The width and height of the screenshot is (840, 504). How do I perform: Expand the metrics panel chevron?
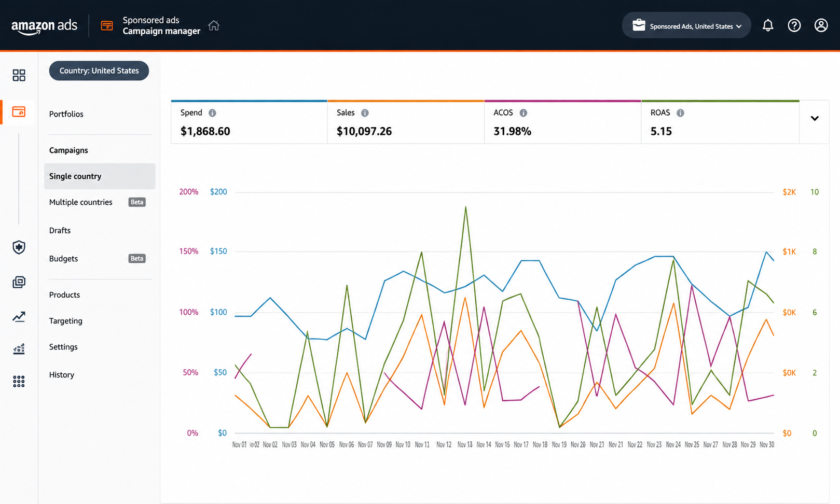[815, 119]
